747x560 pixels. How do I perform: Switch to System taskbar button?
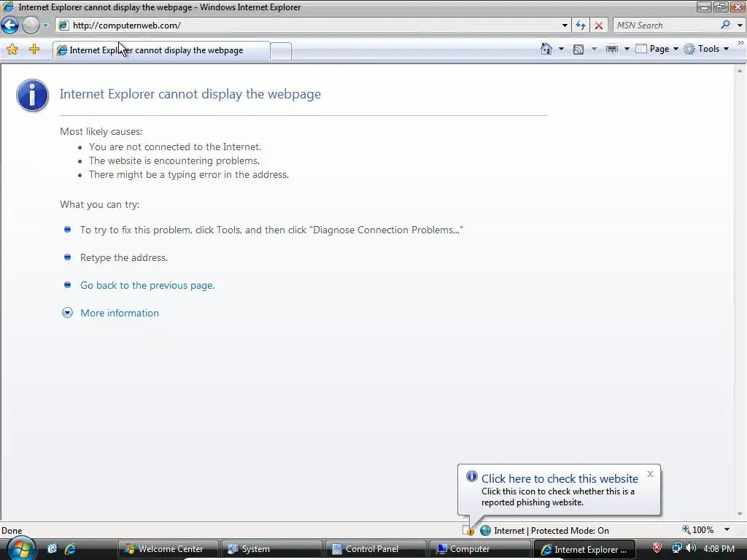(x=271, y=549)
